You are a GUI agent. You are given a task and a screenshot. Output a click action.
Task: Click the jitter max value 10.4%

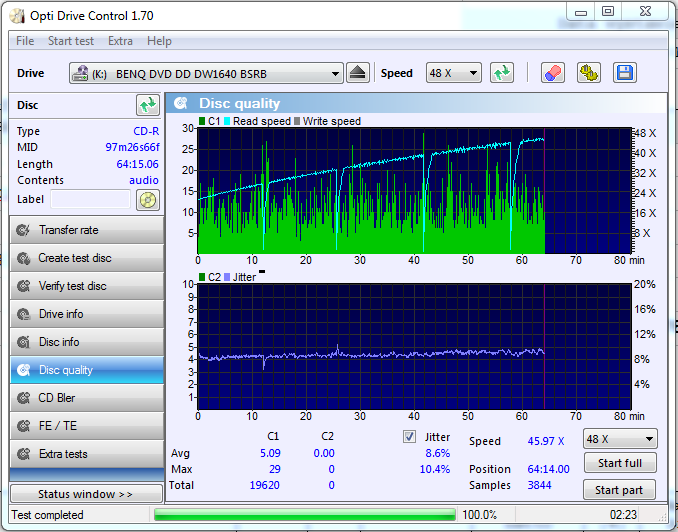coord(435,469)
